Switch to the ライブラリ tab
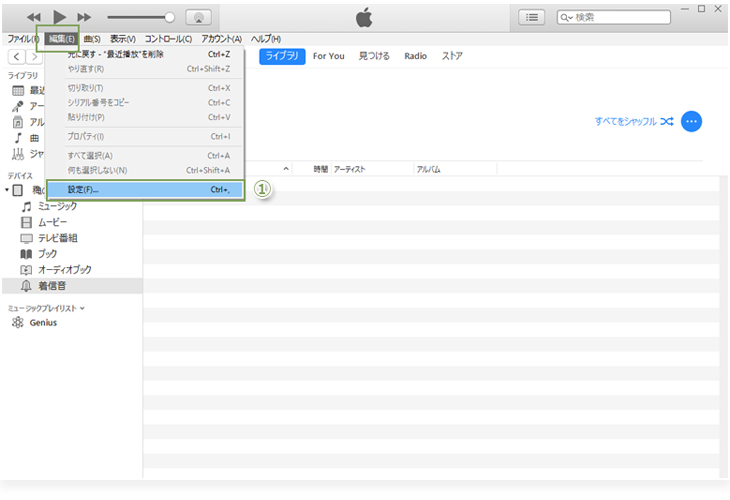Viewport: 730px width, 500px height. point(282,56)
